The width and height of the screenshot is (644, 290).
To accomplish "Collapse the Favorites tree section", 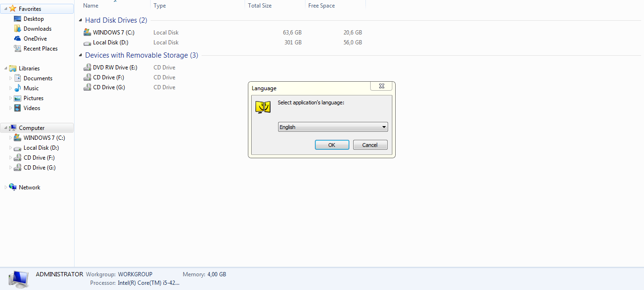I will [x=6, y=9].
